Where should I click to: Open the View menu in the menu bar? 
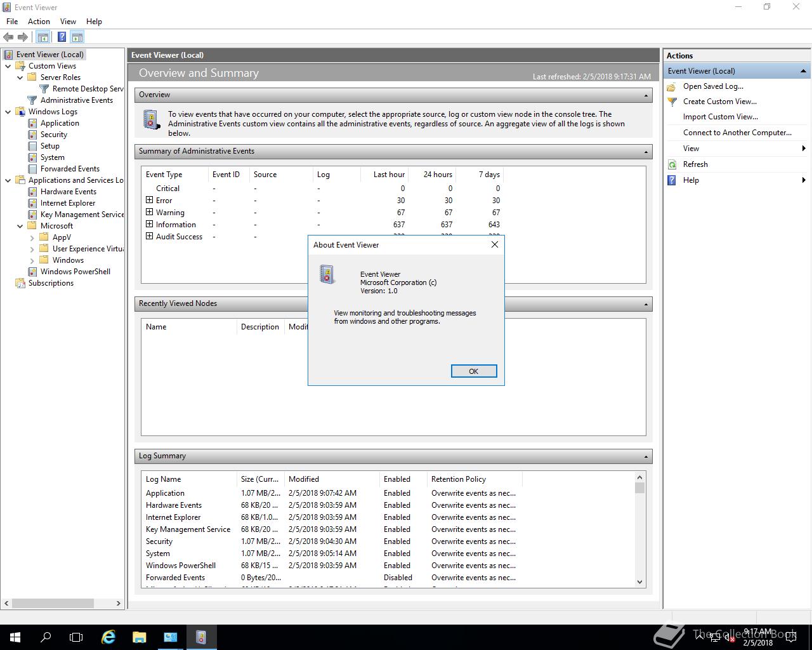click(68, 22)
